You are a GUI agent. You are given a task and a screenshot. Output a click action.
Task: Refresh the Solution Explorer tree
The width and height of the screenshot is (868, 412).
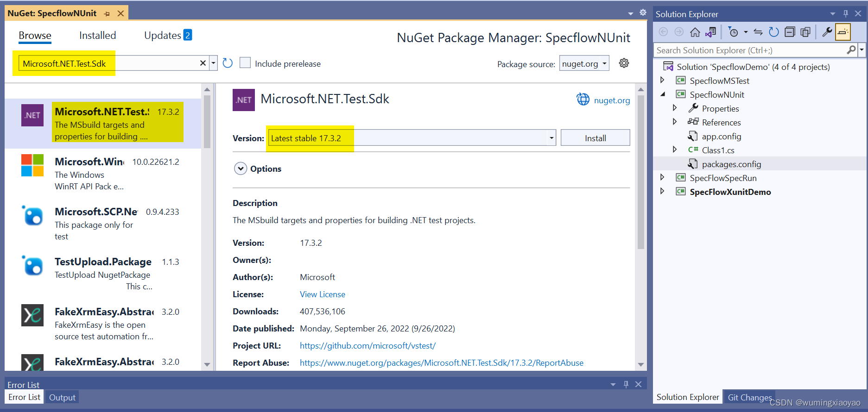coord(774,32)
